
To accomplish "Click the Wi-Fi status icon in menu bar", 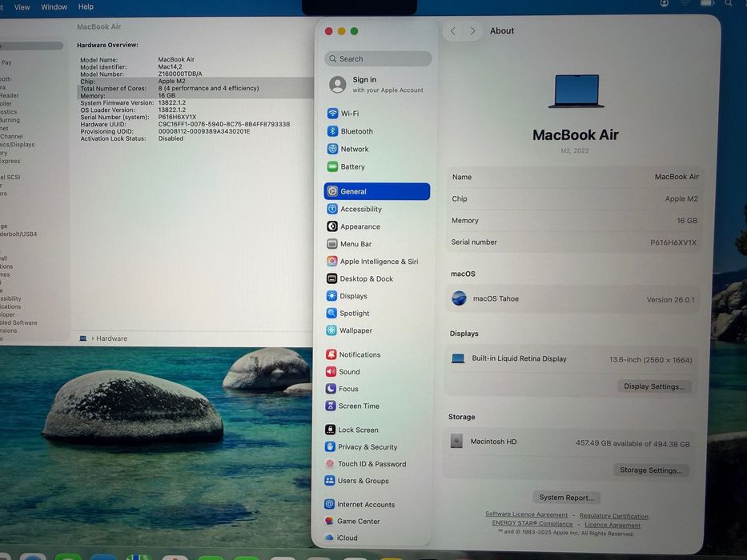I will [685, 3].
